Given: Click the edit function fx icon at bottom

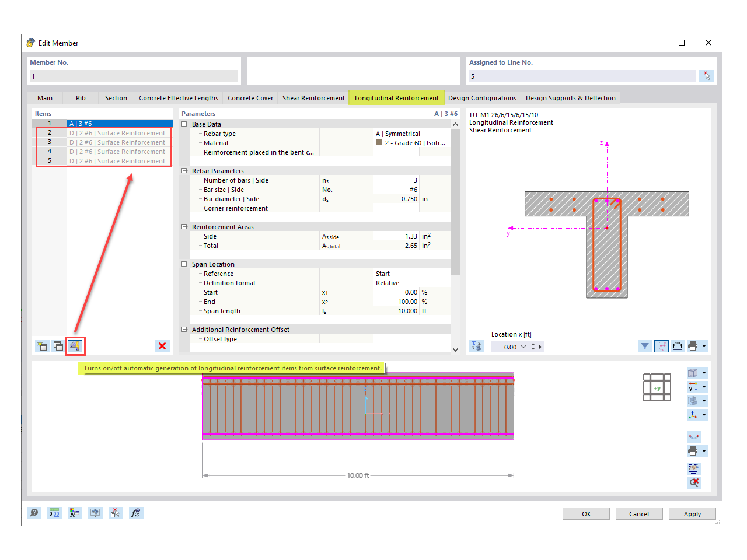Looking at the screenshot, I should point(136,513).
